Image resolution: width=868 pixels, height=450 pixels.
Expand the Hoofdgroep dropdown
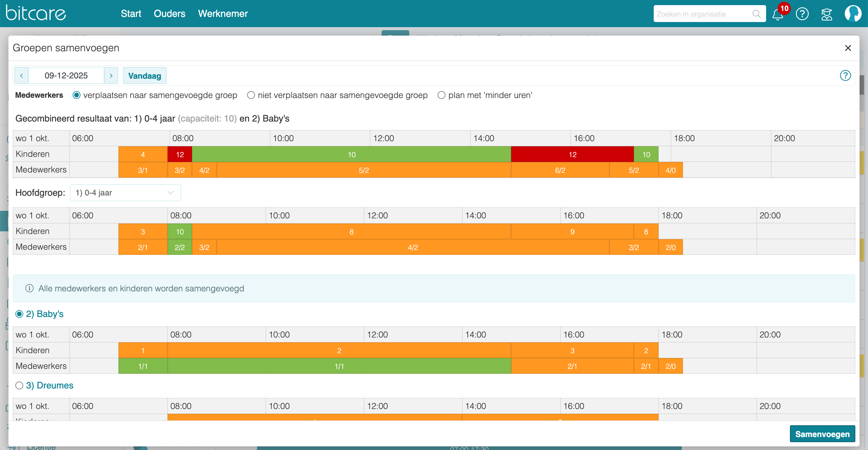coord(125,193)
